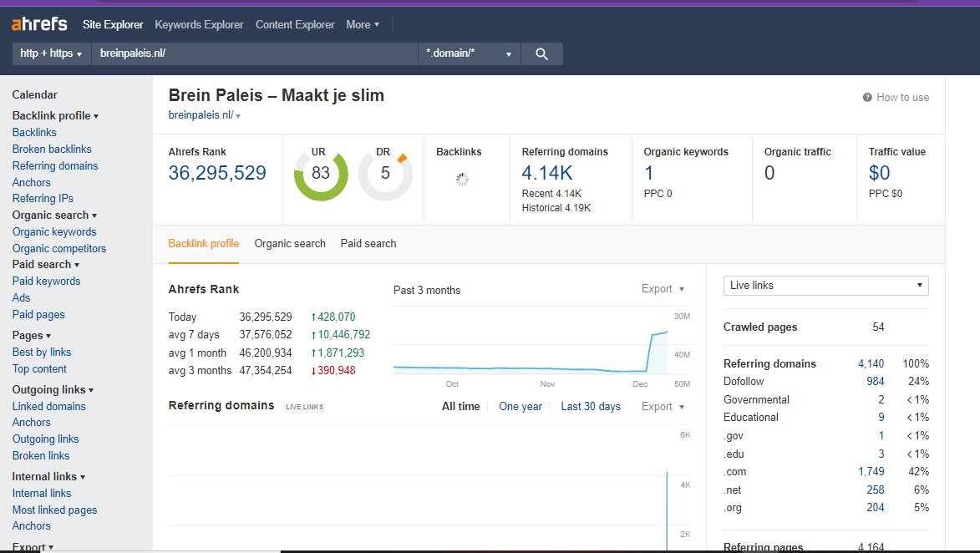
Task: Click the How to use help icon
Action: pos(868,98)
